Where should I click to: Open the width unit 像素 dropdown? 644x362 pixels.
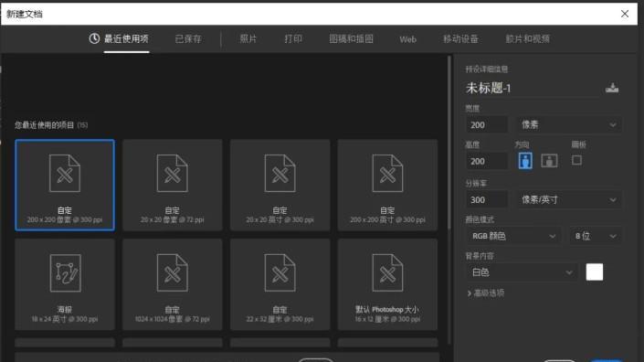coord(568,125)
